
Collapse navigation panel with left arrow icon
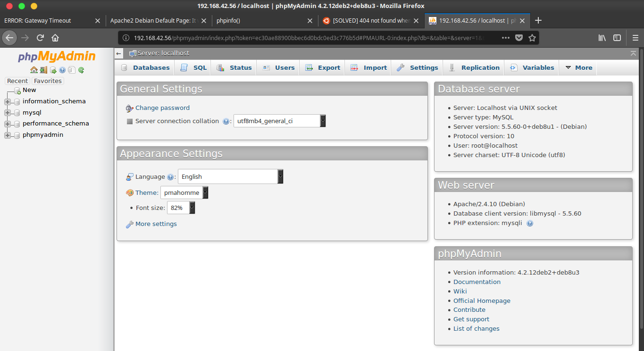tap(119, 53)
